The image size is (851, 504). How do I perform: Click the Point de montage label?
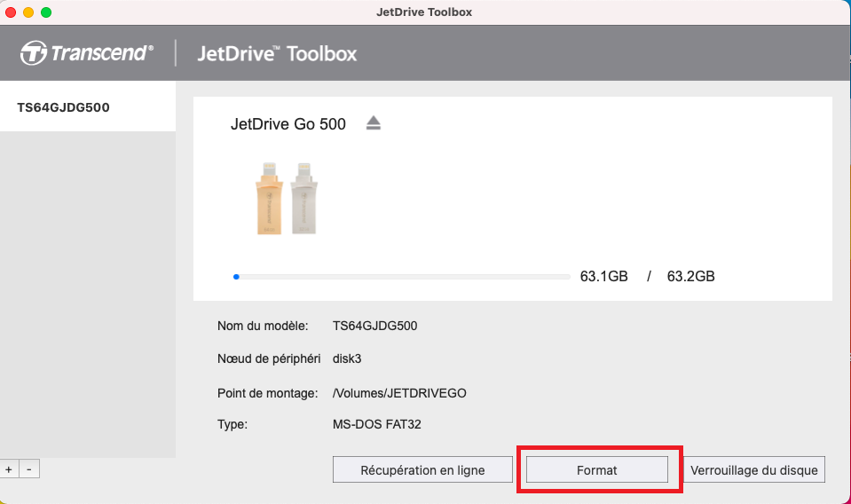pyautogui.click(x=268, y=393)
